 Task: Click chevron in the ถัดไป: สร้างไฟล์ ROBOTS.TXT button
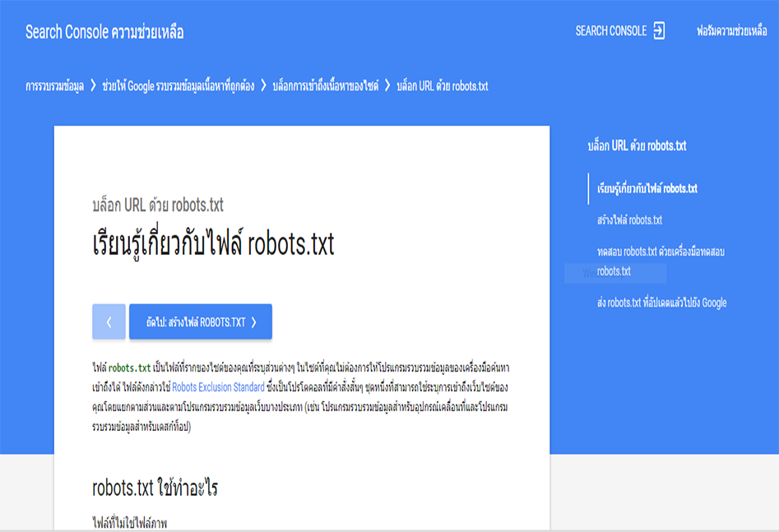point(254,322)
